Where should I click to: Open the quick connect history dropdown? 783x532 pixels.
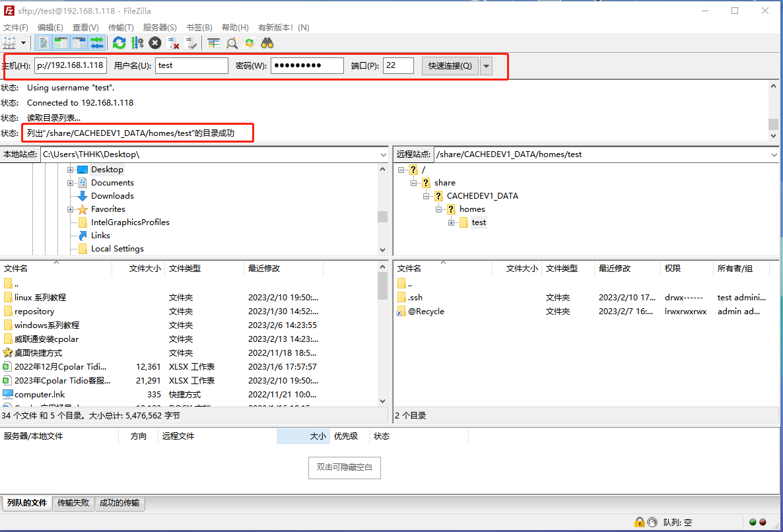[486, 66]
